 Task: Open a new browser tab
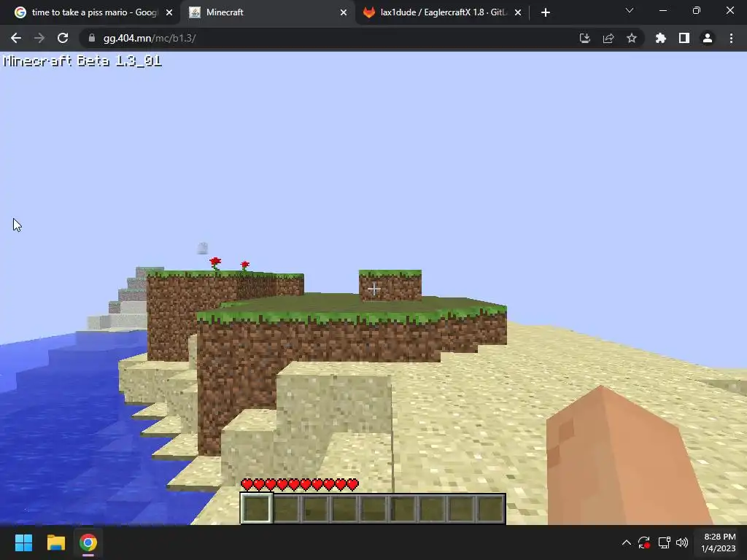(x=546, y=12)
